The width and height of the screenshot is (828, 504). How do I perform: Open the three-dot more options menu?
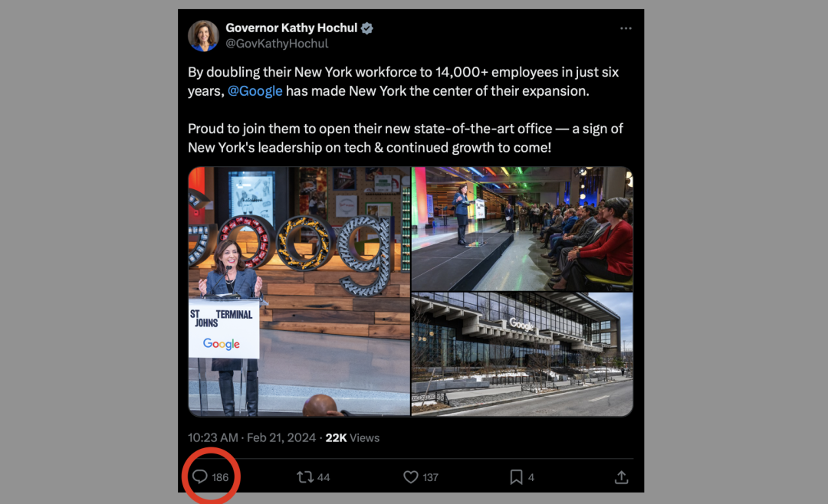(626, 28)
